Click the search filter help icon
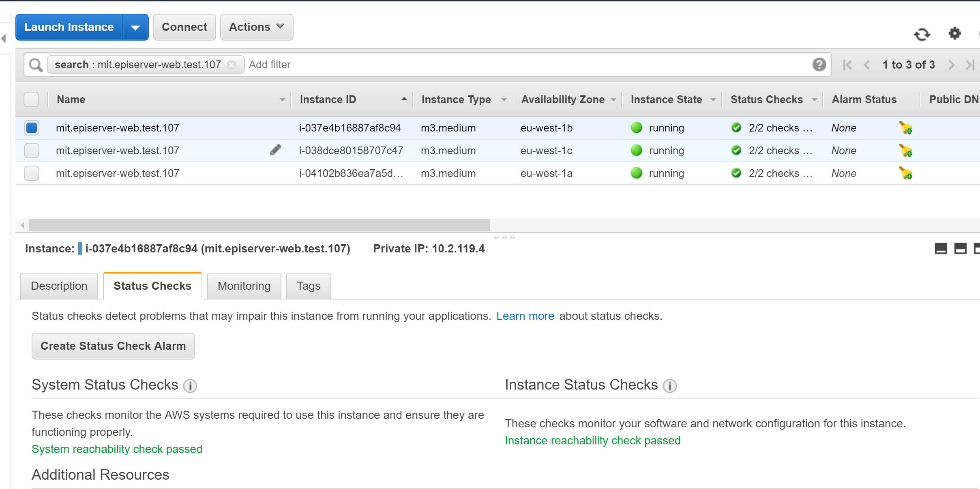The width and height of the screenshot is (980, 489). [x=819, y=65]
